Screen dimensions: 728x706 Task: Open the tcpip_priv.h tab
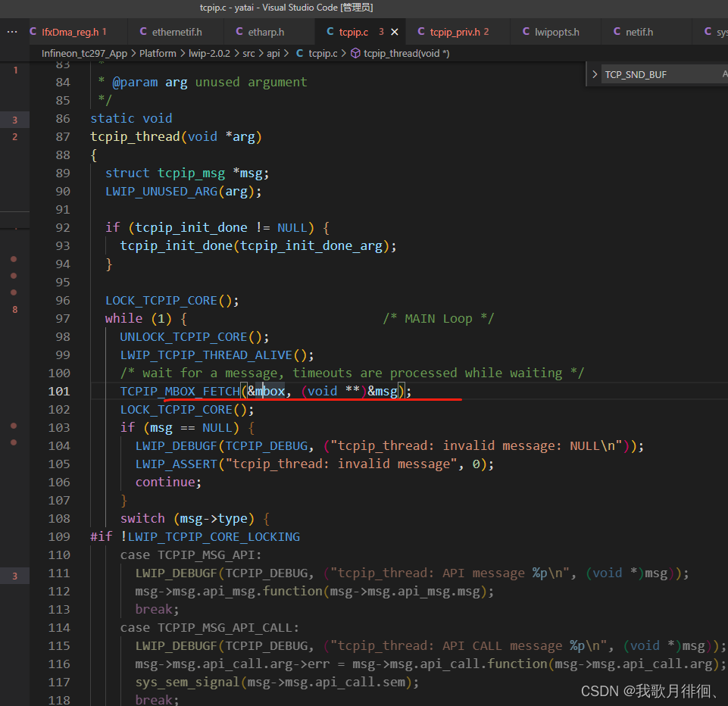[x=455, y=32]
